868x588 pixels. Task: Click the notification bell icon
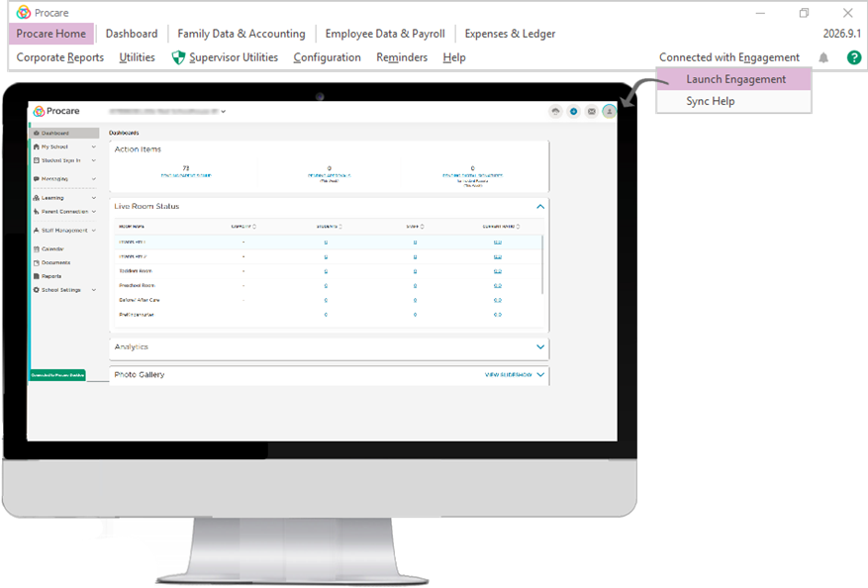click(823, 57)
